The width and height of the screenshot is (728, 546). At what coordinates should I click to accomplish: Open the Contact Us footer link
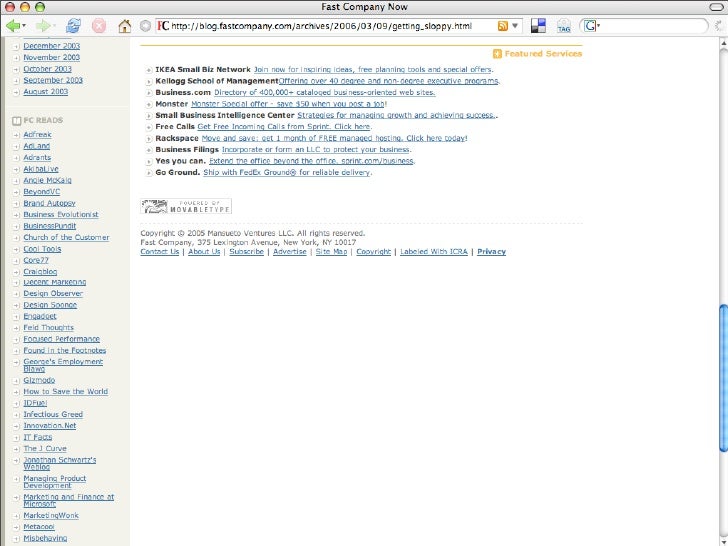pyautogui.click(x=159, y=252)
